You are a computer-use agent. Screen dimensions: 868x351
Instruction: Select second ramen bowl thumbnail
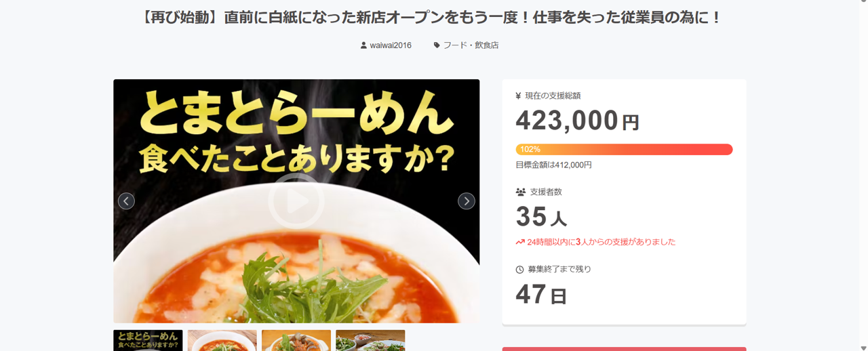pos(222,340)
